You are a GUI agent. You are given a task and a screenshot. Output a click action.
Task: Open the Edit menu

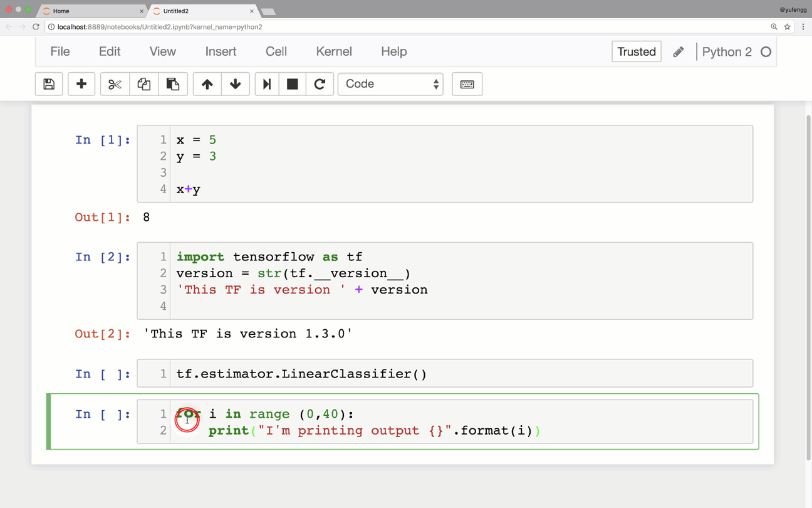click(x=110, y=51)
